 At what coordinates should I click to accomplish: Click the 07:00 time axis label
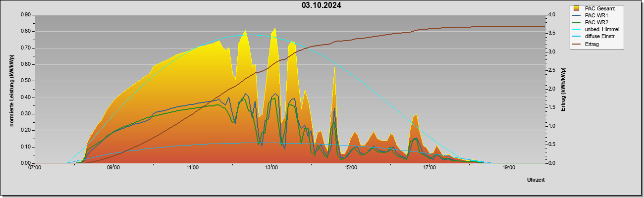pos(35,168)
